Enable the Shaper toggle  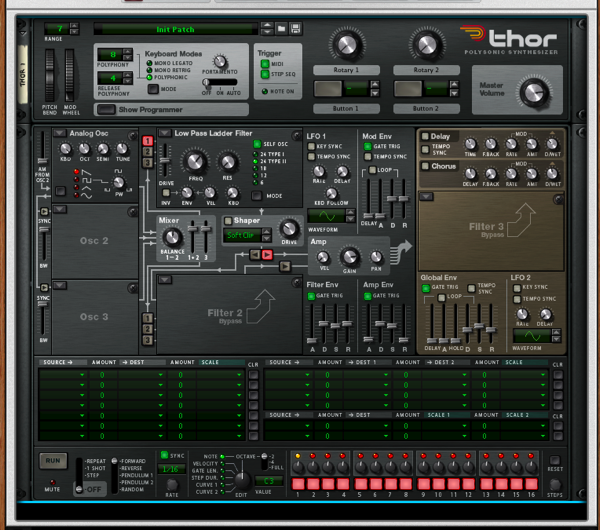pos(228,221)
